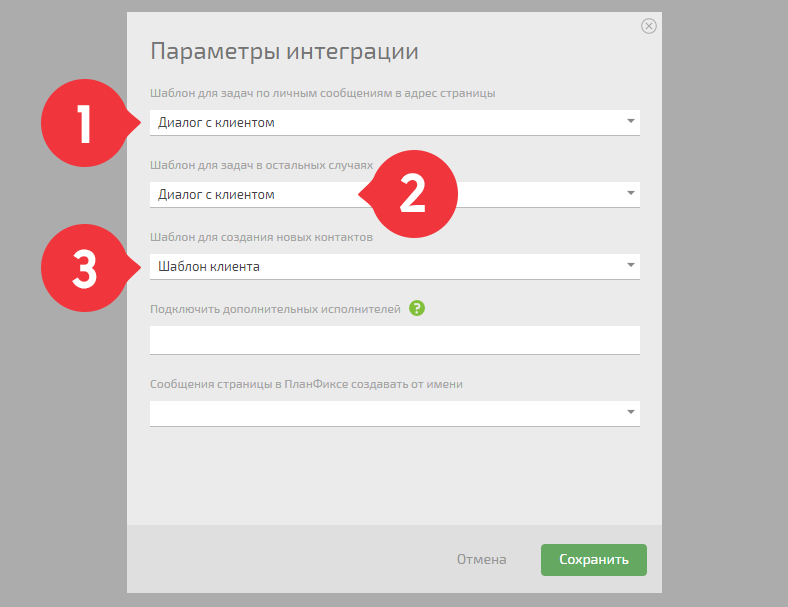The width and height of the screenshot is (788, 607).
Task: Open personal messages task template dropdown
Action: pyautogui.click(x=395, y=122)
